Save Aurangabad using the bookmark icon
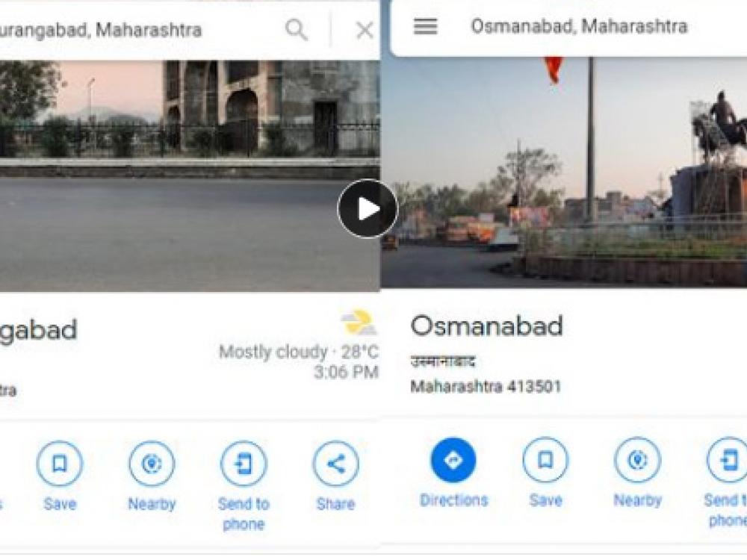Viewport: 747px width, 560px height. click(x=60, y=464)
